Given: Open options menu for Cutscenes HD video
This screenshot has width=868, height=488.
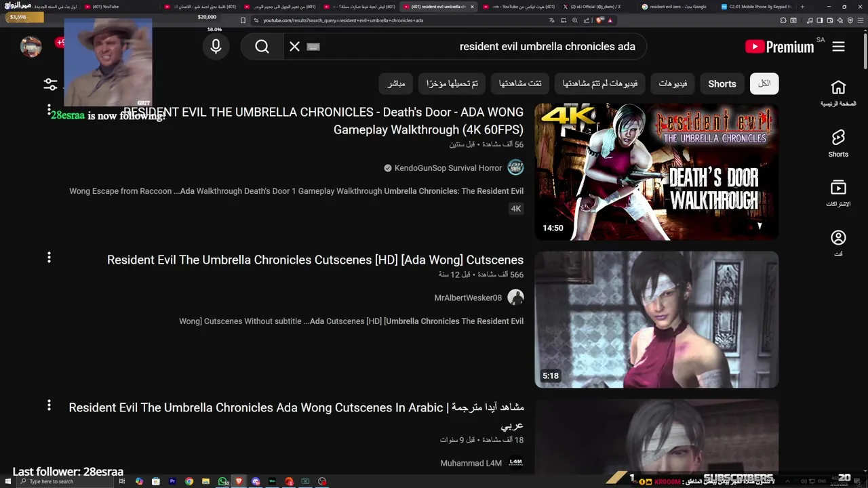Looking at the screenshot, I should pyautogui.click(x=49, y=258).
